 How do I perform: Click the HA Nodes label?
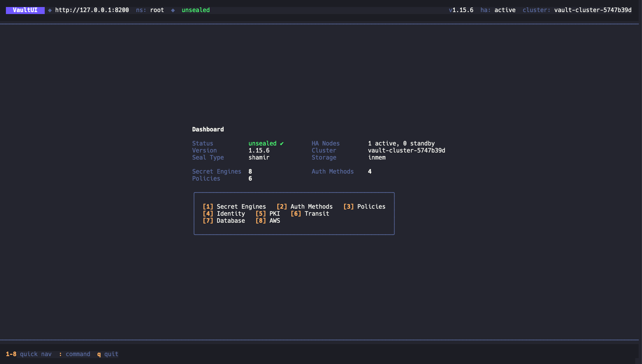tap(326, 144)
